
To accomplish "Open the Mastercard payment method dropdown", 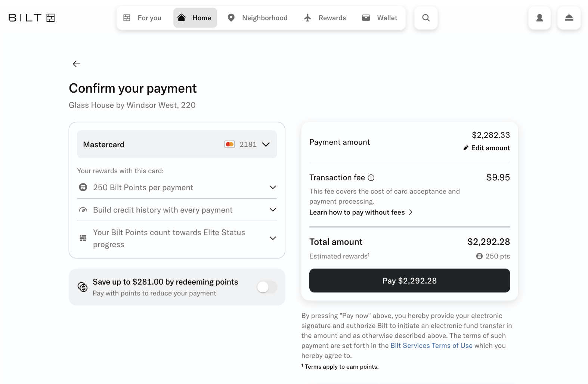I will tap(266, 144).
